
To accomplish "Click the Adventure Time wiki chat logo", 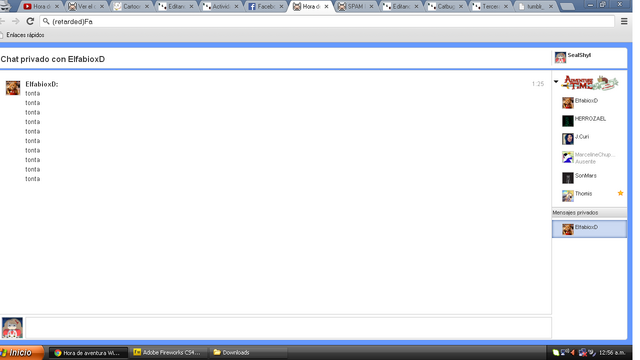I will 590,82.
